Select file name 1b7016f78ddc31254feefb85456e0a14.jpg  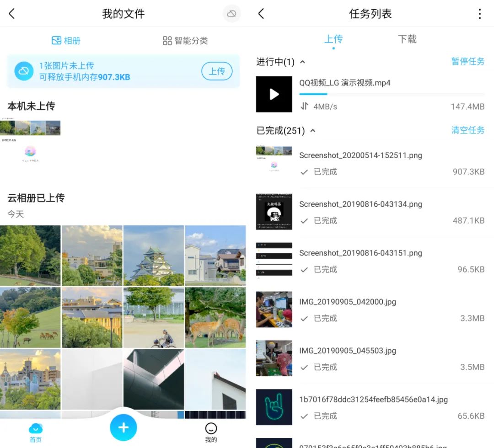click(x=373, y=399)
